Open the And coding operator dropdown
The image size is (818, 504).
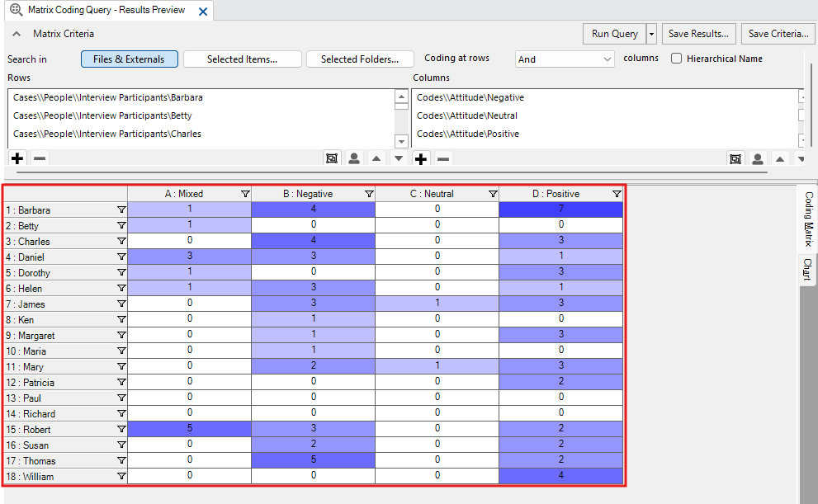[x=565, y=59]
